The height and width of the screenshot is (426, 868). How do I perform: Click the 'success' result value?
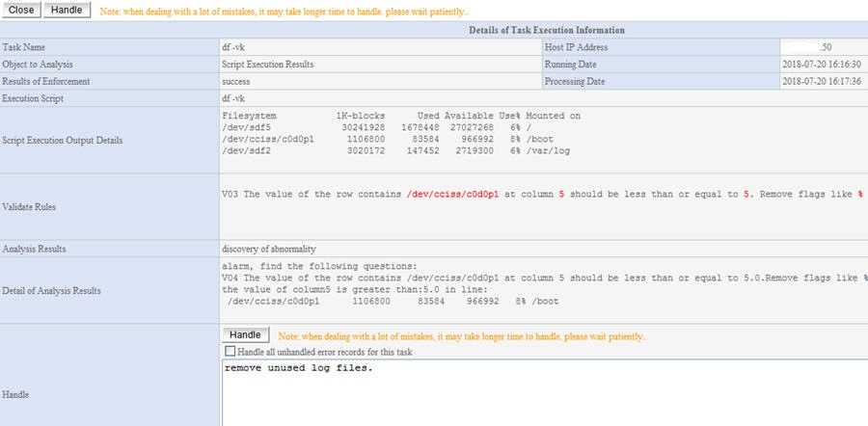[236, 82]
